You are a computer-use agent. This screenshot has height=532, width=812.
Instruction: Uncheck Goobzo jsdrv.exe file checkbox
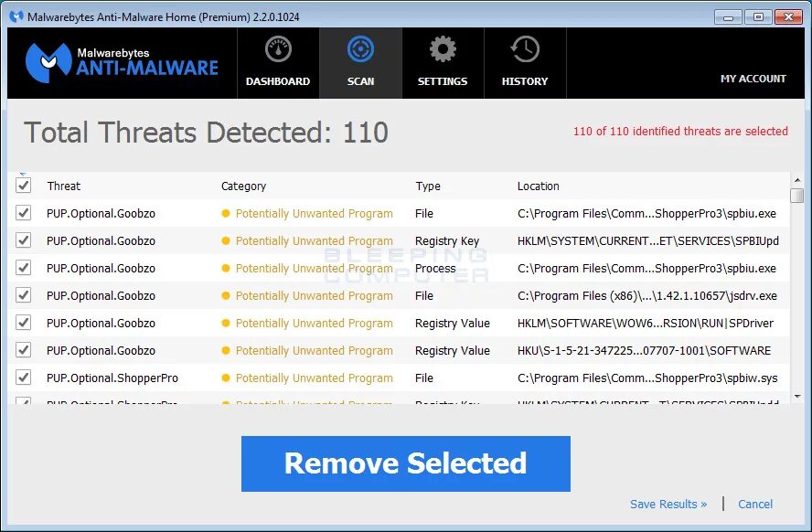23,295
